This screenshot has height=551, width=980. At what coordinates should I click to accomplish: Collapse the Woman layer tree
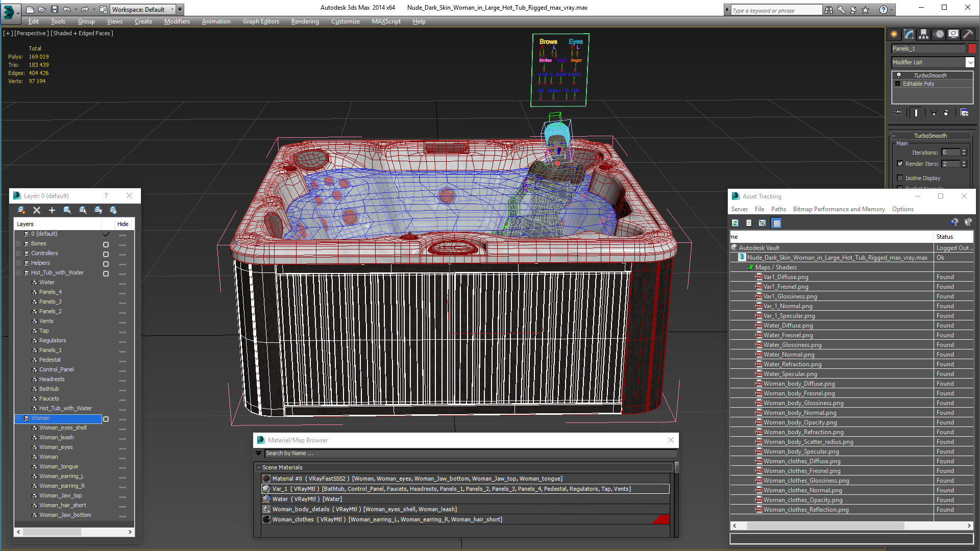click(18, 418)
